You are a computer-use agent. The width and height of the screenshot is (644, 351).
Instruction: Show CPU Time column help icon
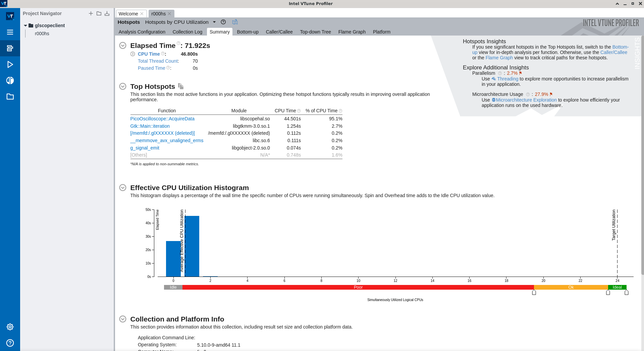299,111
